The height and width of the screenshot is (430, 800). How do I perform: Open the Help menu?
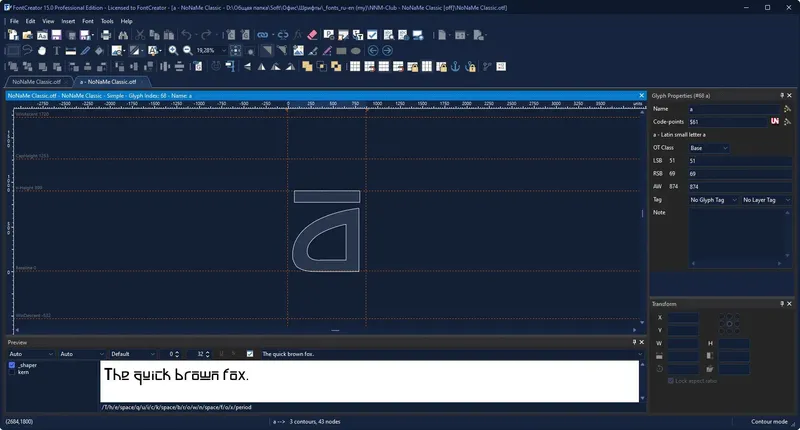point(127,21)
